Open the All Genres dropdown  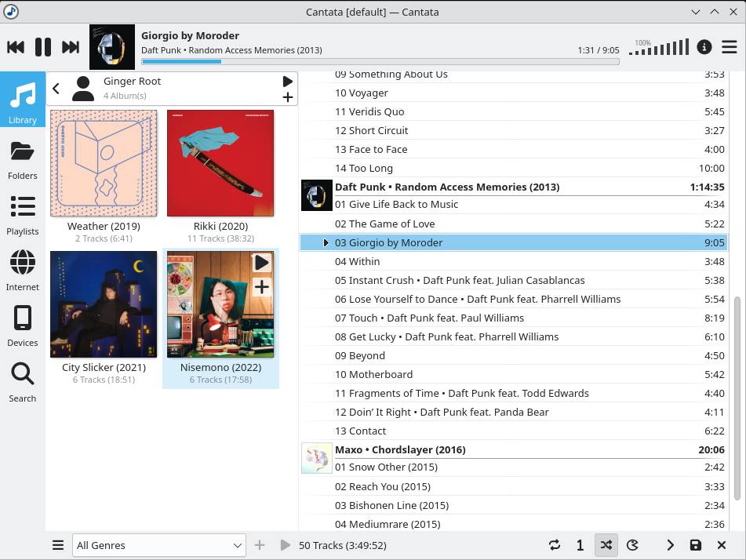(x=159, y=545)
